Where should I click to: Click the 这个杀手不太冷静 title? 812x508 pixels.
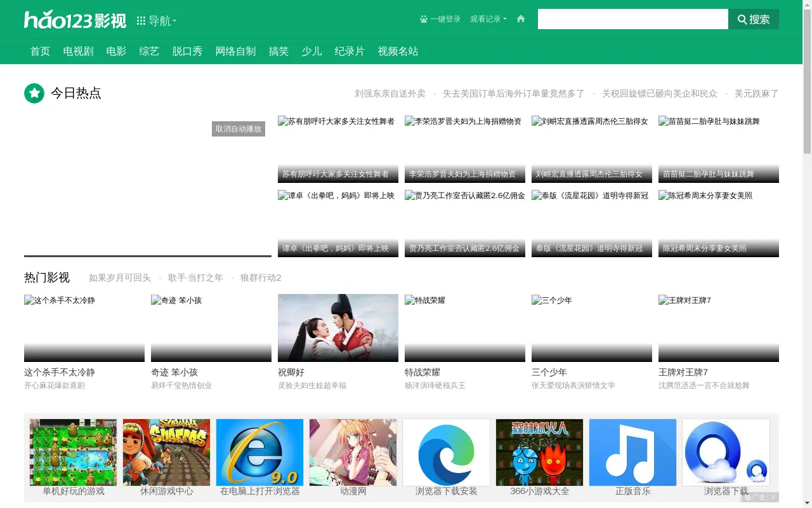(x=60, y=372)
